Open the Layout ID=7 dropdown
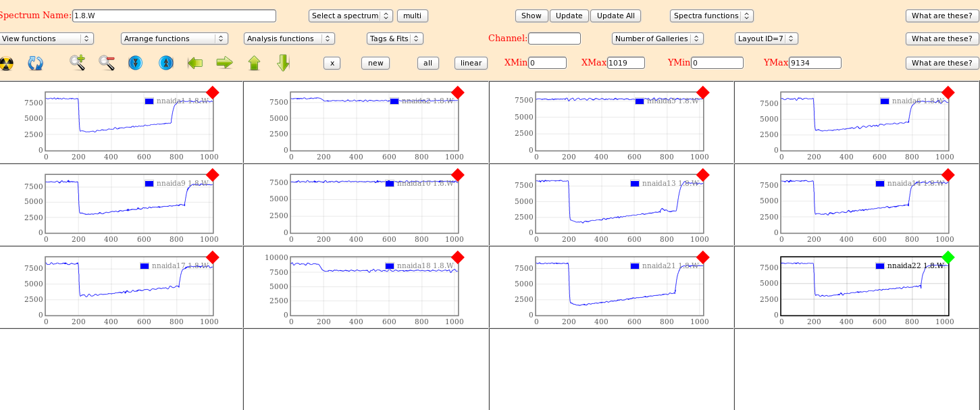 (x=766, y=39)
